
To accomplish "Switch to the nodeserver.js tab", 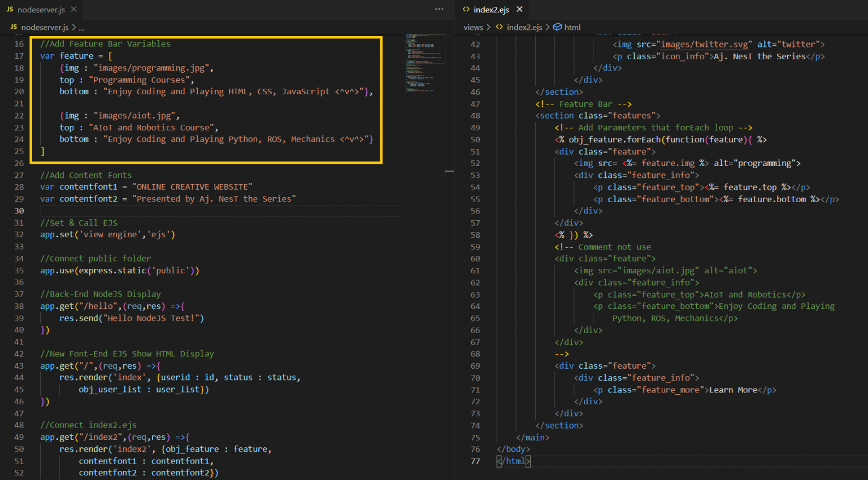I will point(41,10).
